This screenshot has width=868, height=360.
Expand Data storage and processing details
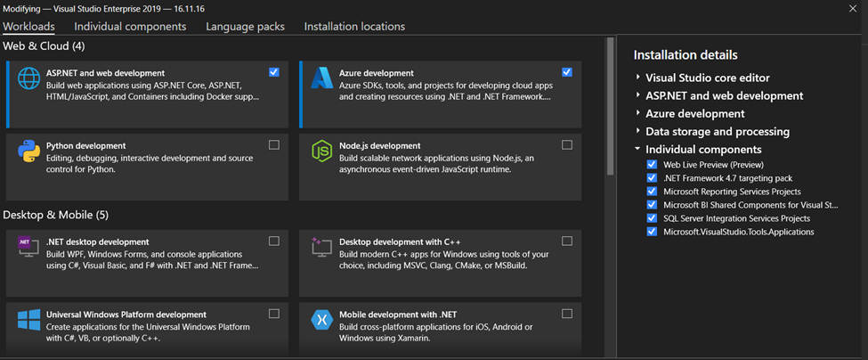coord(637,132)
